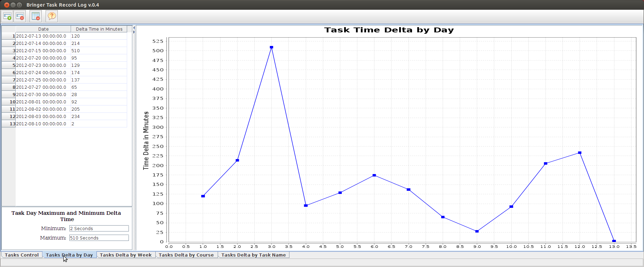
Task: Sort by the Date column header
Action: [43, 29]
